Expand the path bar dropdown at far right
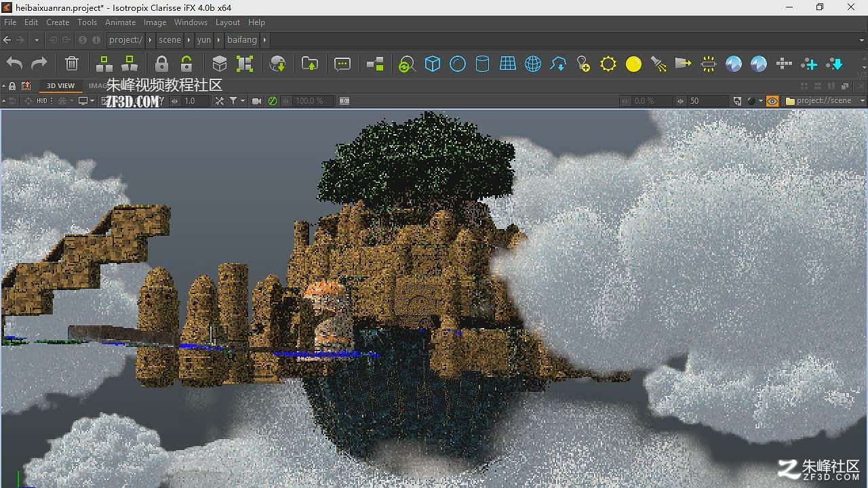The image size is (868, 488). tap(862, 40)
